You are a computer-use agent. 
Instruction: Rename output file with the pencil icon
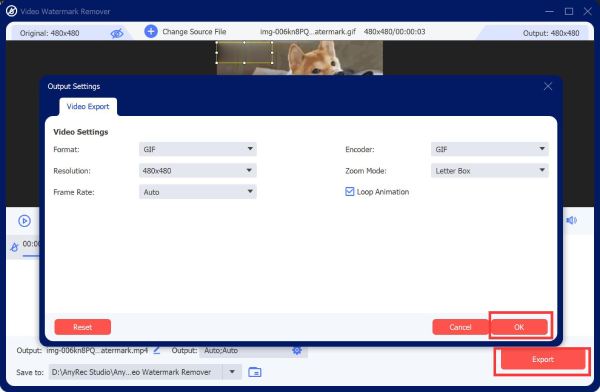click(x=157, y=350)
